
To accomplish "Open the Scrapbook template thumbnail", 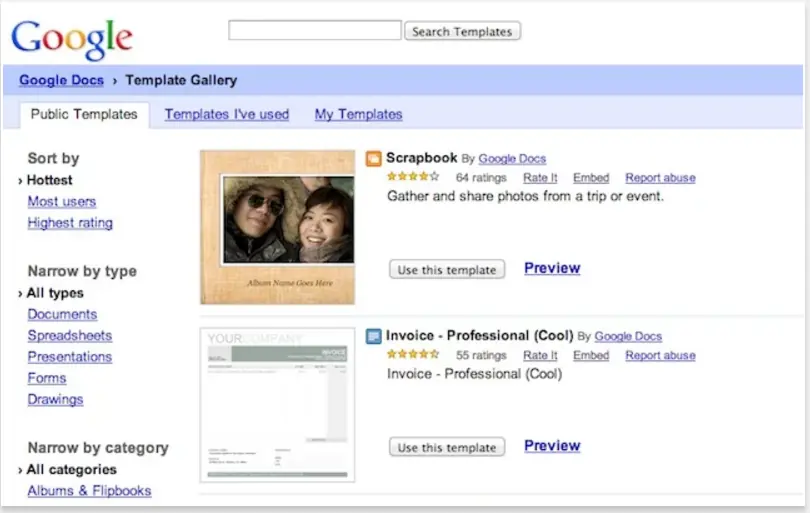I will click(277, 227).
